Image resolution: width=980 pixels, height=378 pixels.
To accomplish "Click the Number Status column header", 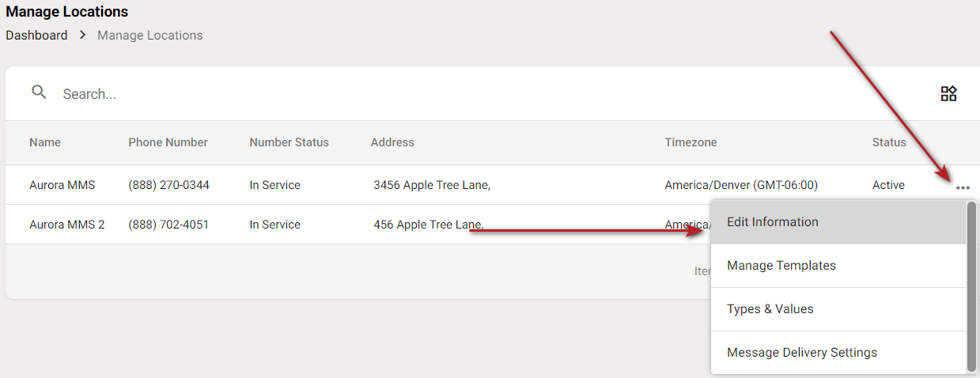I will pos(289,142).
